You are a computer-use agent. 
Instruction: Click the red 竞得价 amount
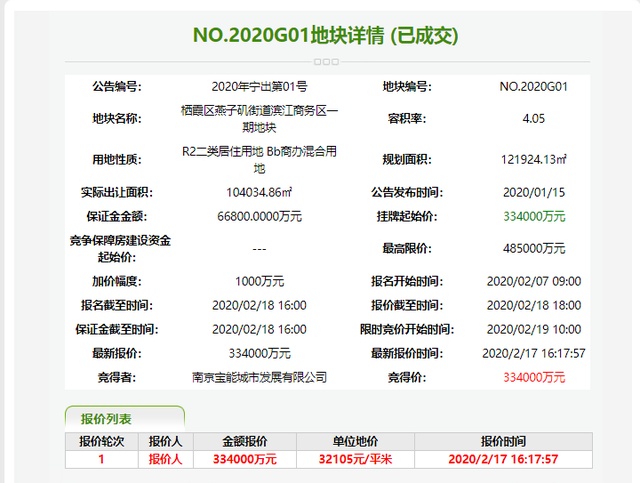click(x=533, y=378)
